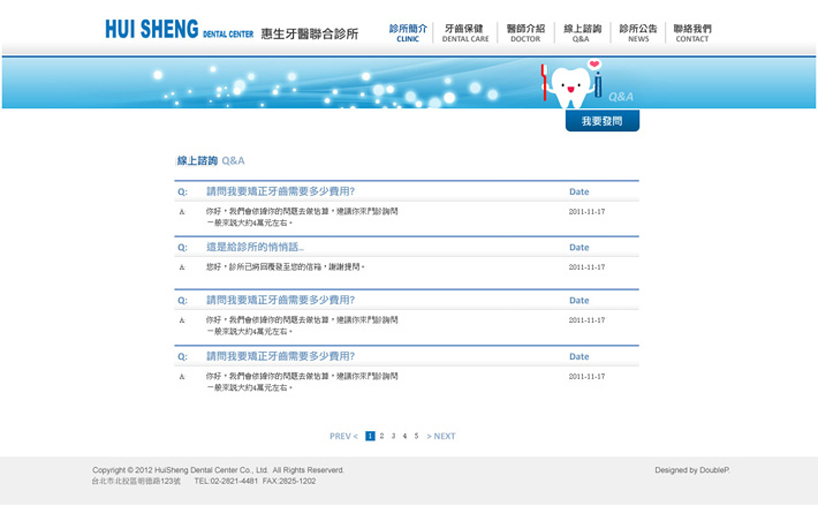Go to the 牙齒保健 DENTAL CARE page
This screenshot has height=506, width=818.
point(465,33)
